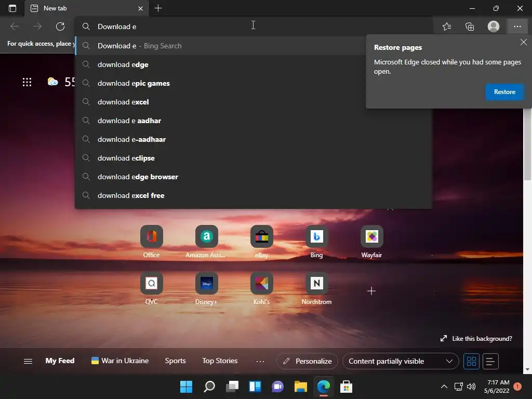The height and width of the screenshot is (399, 532).
Task: Open File Explorer from taskbar
Action: 301,387
